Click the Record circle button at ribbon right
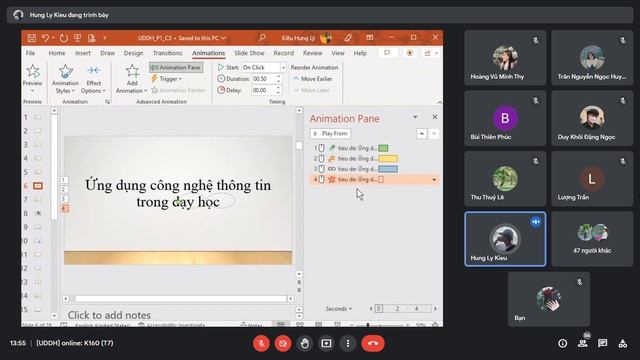640x360 pixels. [x=410, y=53]
